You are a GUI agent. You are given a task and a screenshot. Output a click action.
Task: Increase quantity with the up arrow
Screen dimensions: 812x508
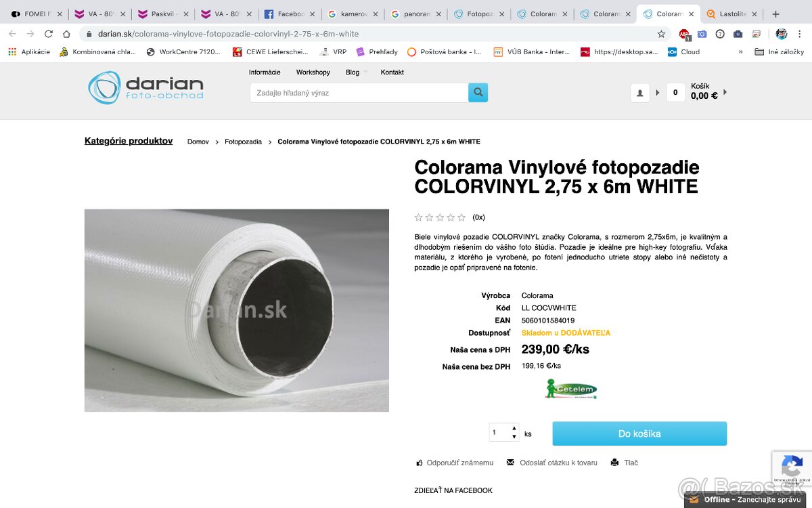pos(514,428)
